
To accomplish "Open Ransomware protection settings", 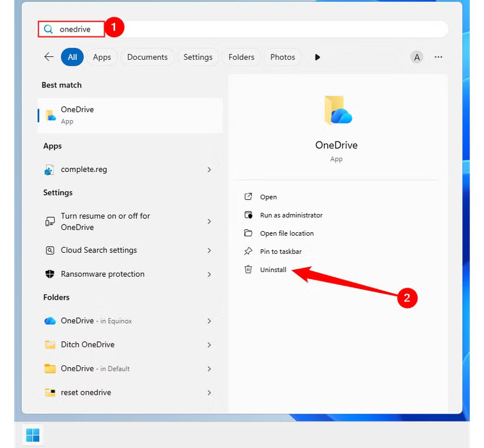I will [103, 274].
